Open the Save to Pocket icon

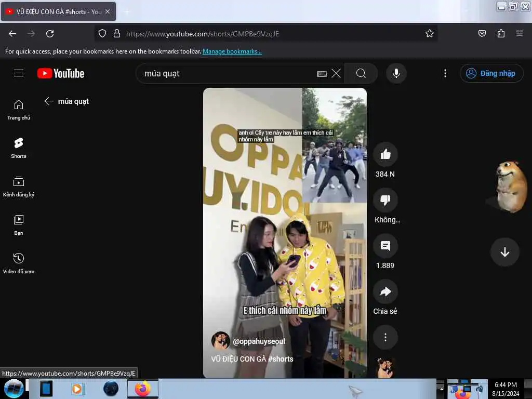click(x=482, y=33)
